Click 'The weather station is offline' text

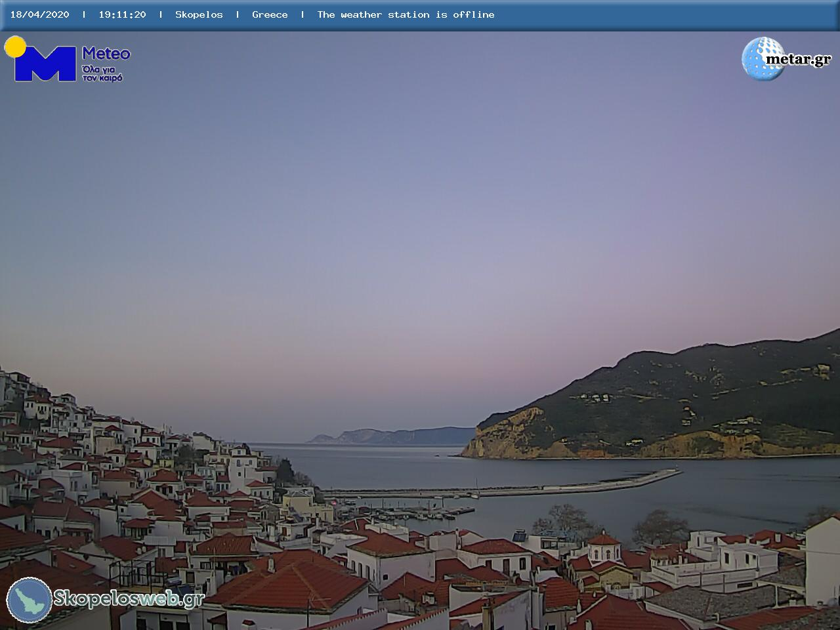coord(406,14)
